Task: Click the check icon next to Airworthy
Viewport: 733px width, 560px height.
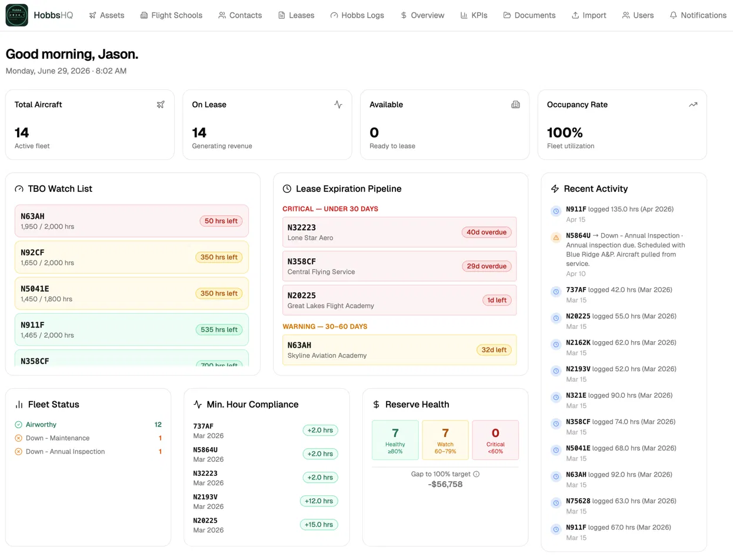Action: [18, 425]
